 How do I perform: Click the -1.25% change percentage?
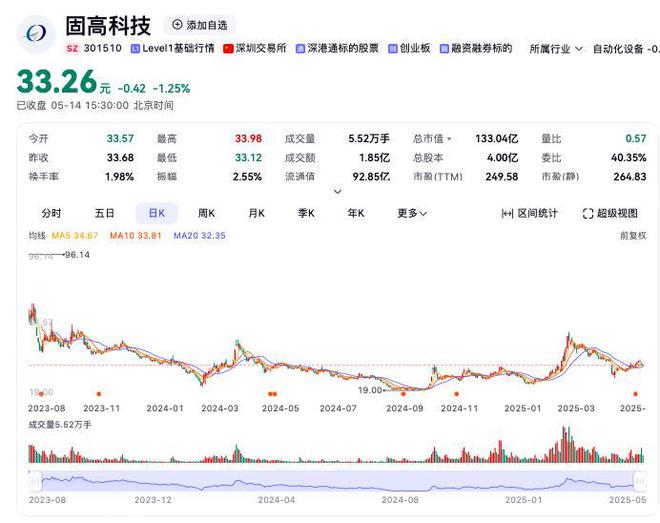click(x=171, y=89)
